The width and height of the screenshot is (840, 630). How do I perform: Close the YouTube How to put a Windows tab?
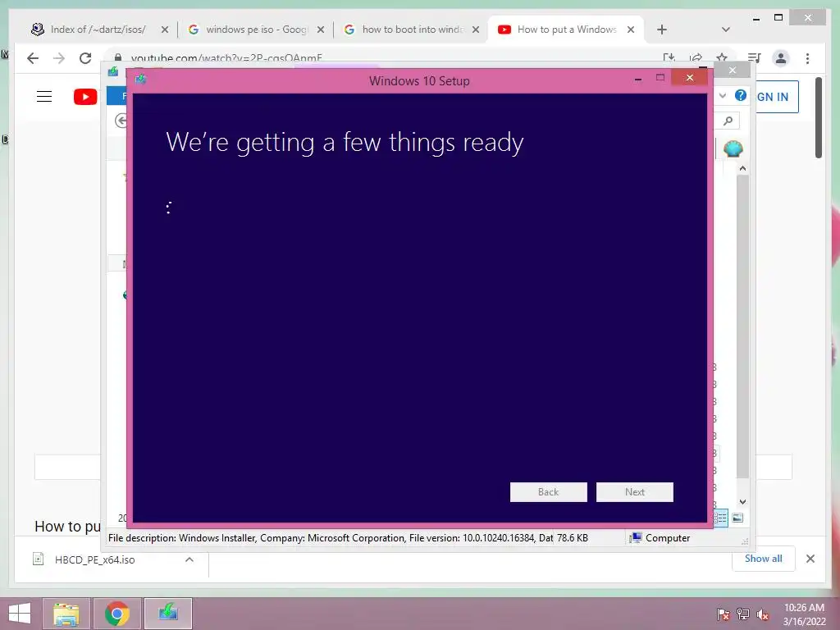point(631,30)
